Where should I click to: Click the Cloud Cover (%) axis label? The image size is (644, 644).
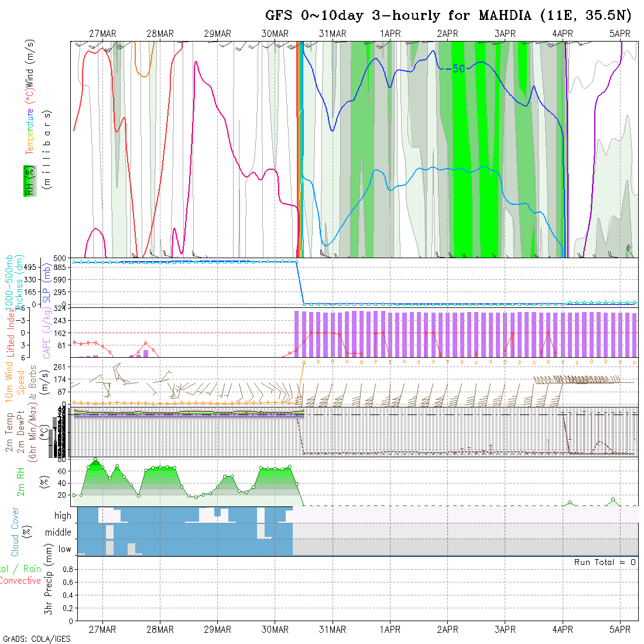pos(15,532)
